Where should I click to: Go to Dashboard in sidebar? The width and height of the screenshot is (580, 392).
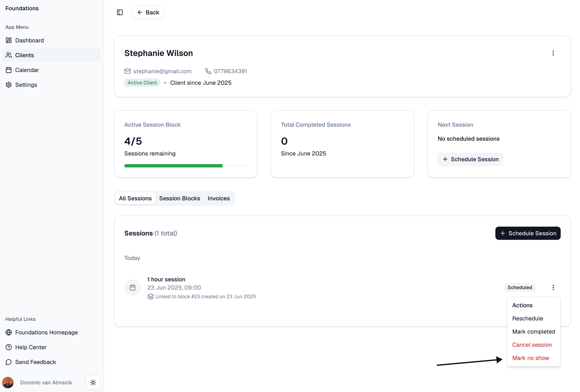click(29, 40)
